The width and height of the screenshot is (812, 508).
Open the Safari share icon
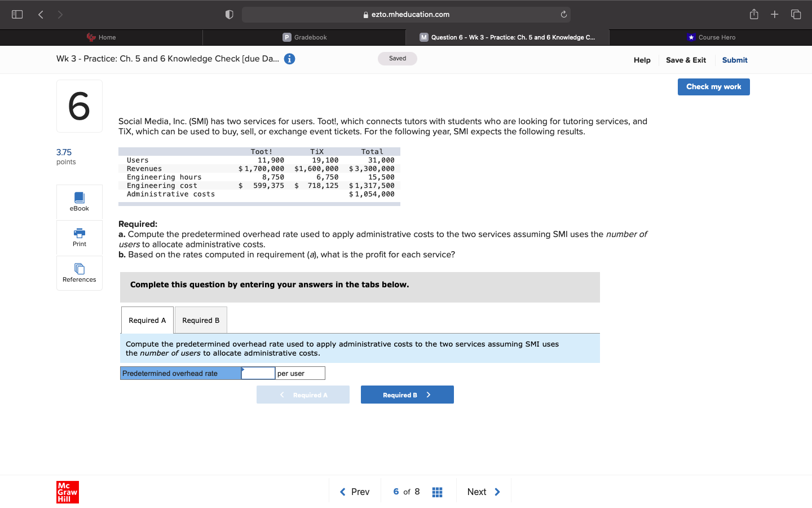coord(754,14)
